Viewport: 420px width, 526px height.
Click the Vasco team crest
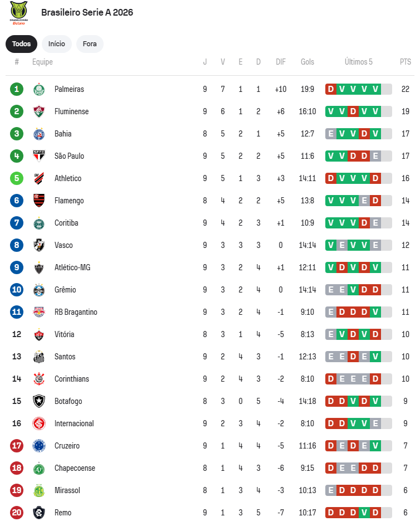tap(39, 245)
